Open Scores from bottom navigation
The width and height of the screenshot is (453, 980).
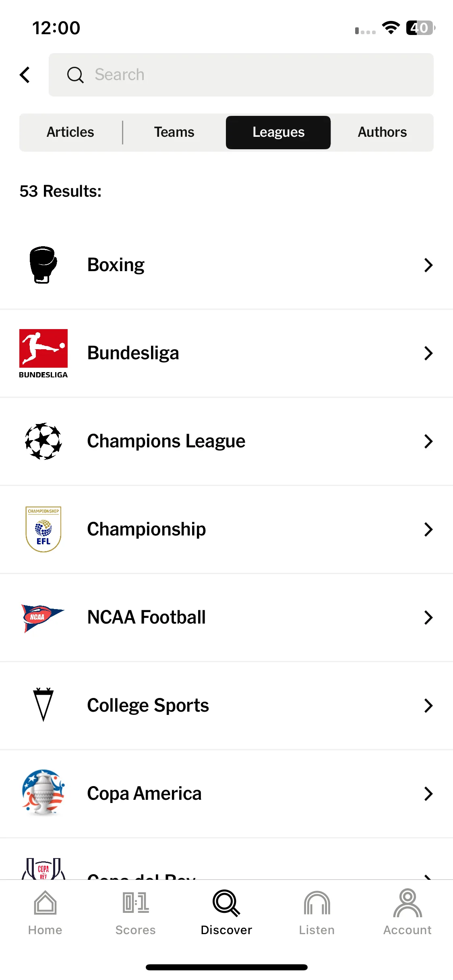(x=136, y=912)
